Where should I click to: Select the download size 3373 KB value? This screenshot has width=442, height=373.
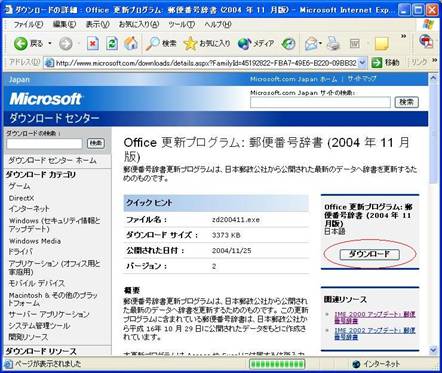pyautogui.click(x=226, y=235)
